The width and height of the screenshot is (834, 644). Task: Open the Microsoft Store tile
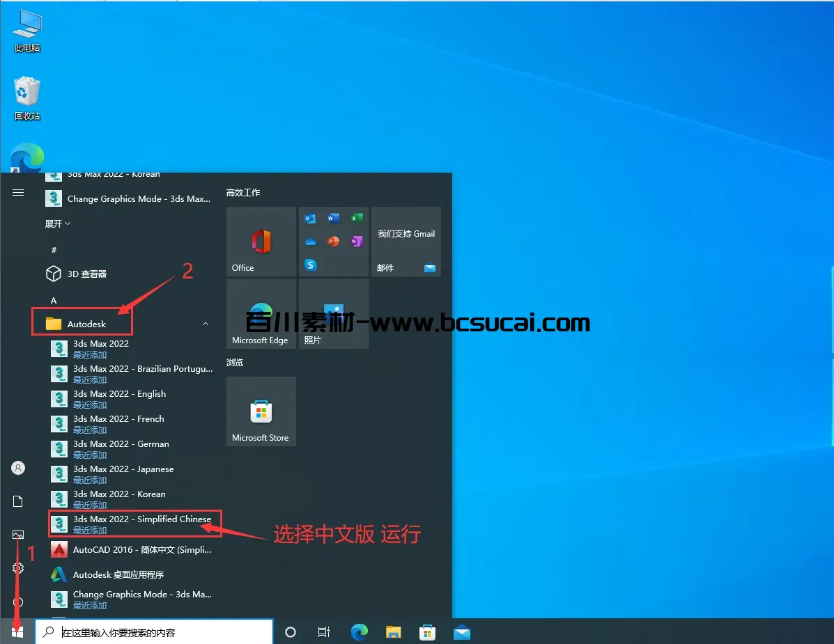[261, 411]
